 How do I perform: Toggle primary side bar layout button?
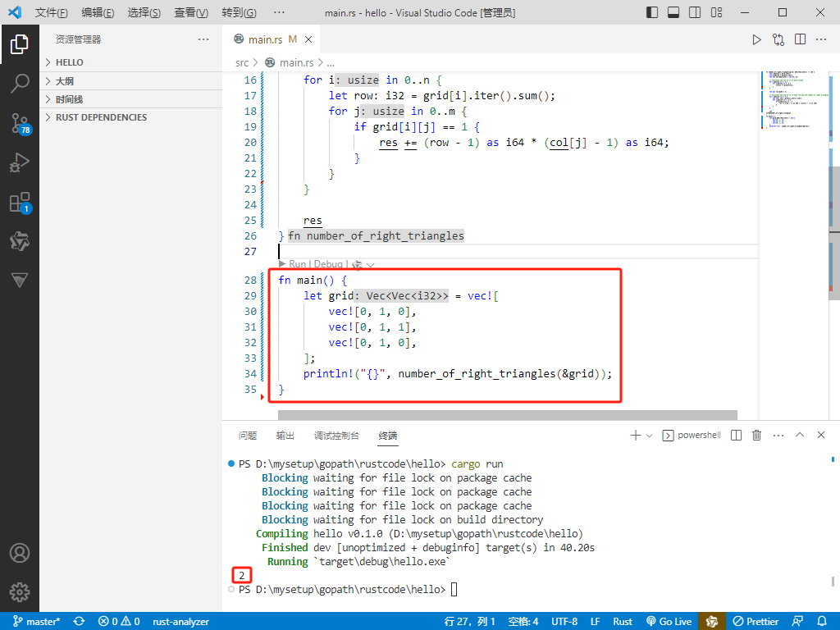[652, 12]
